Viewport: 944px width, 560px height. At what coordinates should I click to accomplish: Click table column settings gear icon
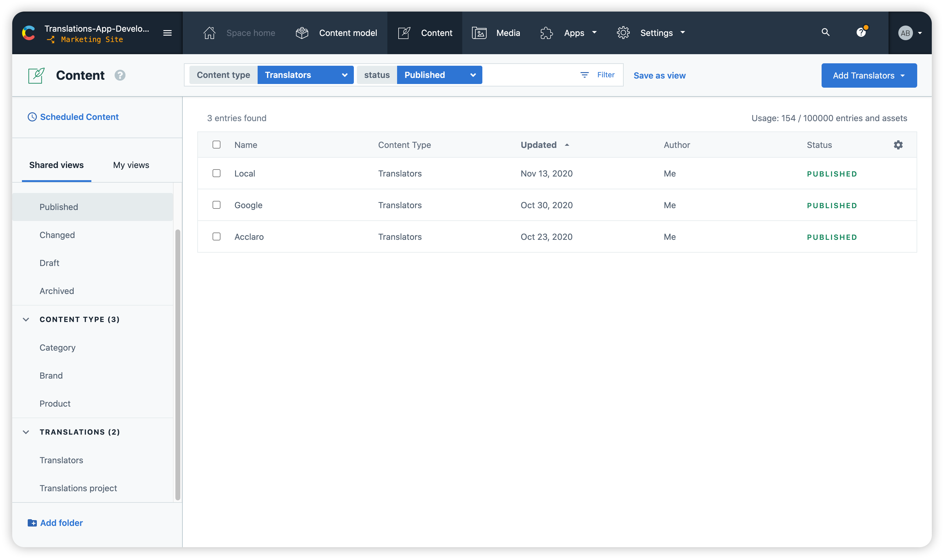click(x=898, y=145)
